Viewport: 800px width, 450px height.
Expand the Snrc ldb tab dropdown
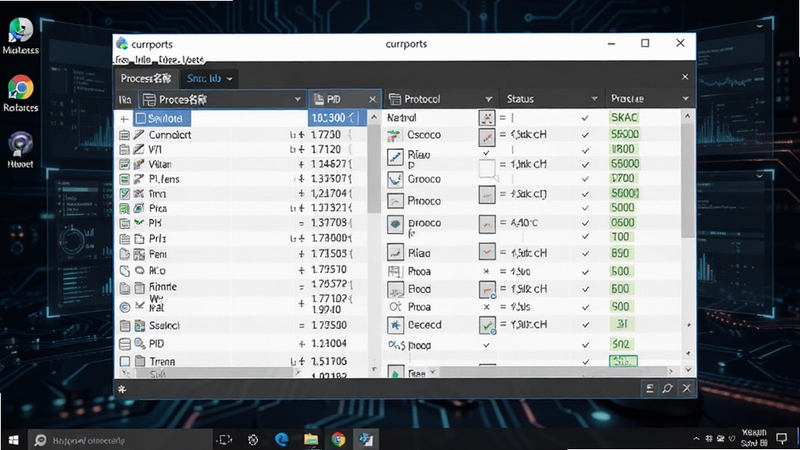click(230, 79)
